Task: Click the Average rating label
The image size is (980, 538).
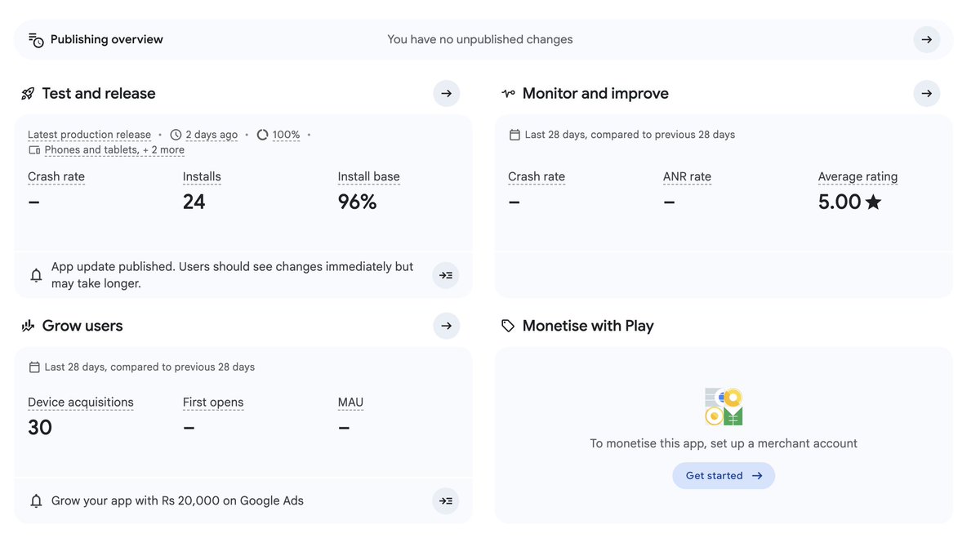Action: pyautogui.click(x=857, y=176)
